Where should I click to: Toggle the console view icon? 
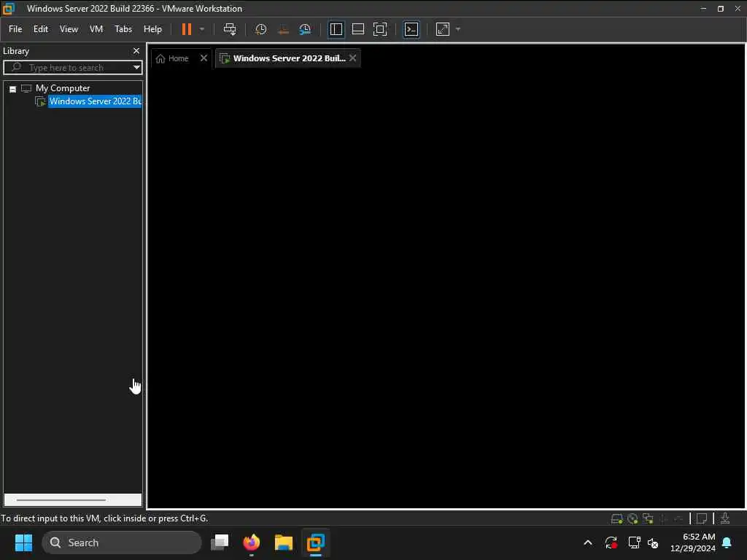(411, 29)
